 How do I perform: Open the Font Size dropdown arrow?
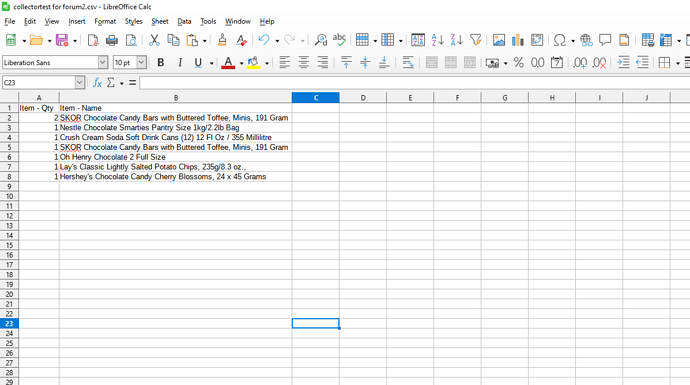[x=141, y=62]
